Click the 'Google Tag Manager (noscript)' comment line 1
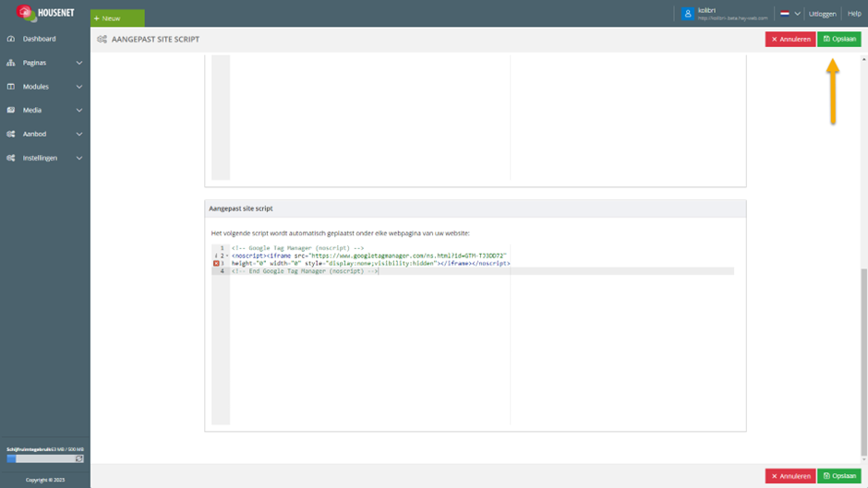Screen dimensions: 868x488 click(x=298, y=248)
